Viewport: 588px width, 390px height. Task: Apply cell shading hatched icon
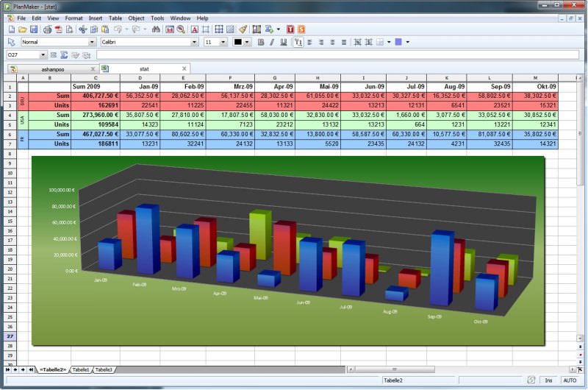(x=230, y=29)
